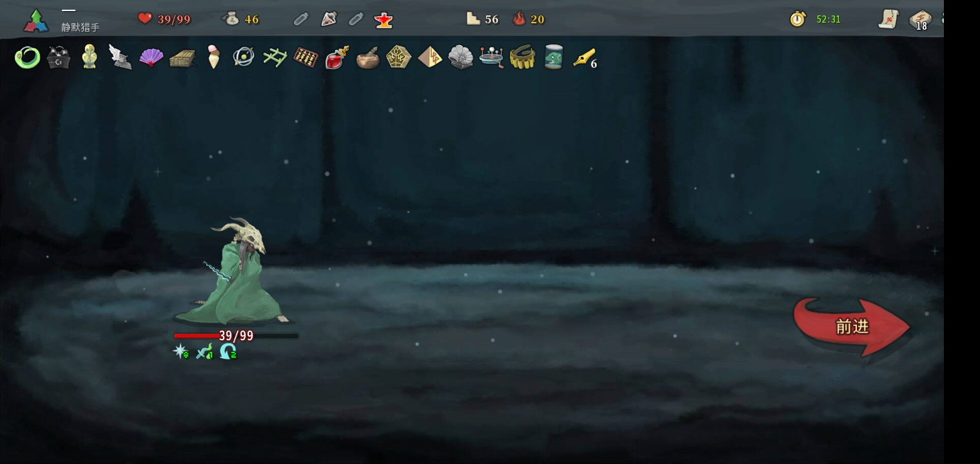Click the green serpent ring relic
Screen dimensions: 980x464
click(27, 57)
